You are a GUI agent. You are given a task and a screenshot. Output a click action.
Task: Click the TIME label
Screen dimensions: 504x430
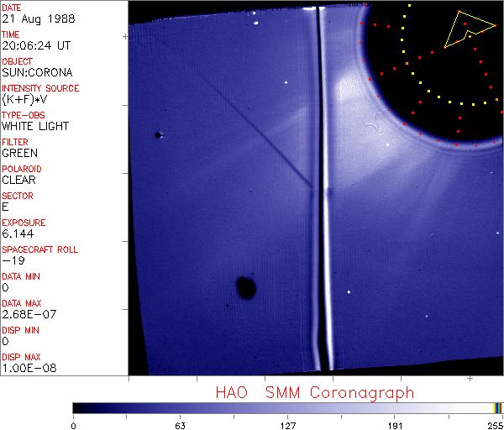click(x=11, y=34)
